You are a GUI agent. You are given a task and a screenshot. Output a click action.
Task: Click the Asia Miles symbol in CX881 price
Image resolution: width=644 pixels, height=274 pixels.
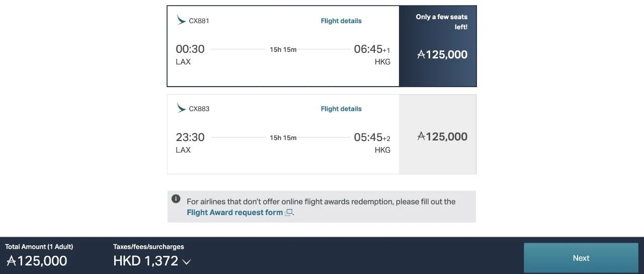[421, 54]
